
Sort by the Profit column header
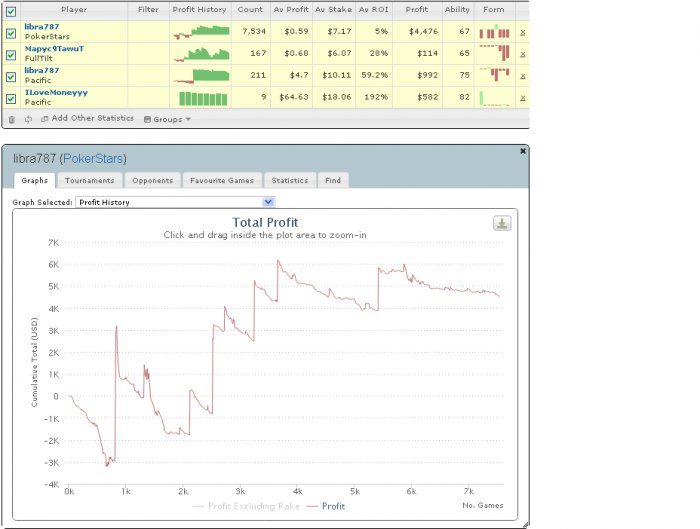(x=417, y=9)
